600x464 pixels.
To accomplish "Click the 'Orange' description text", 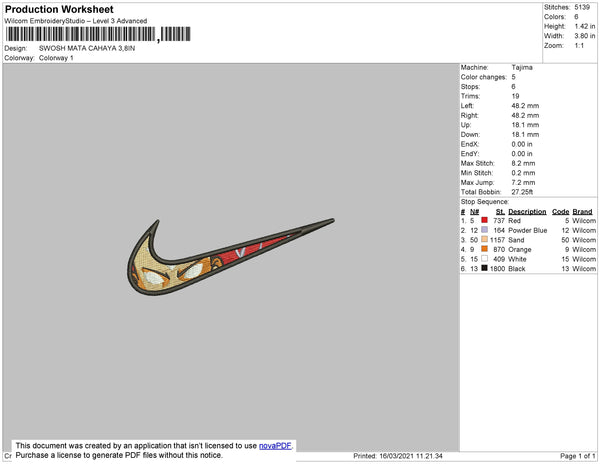I will click(x=520, y=249).
